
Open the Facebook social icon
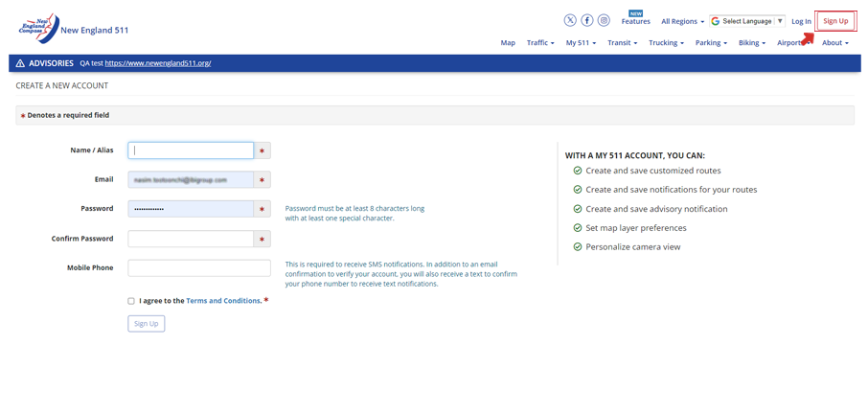[x=587, y=20]
